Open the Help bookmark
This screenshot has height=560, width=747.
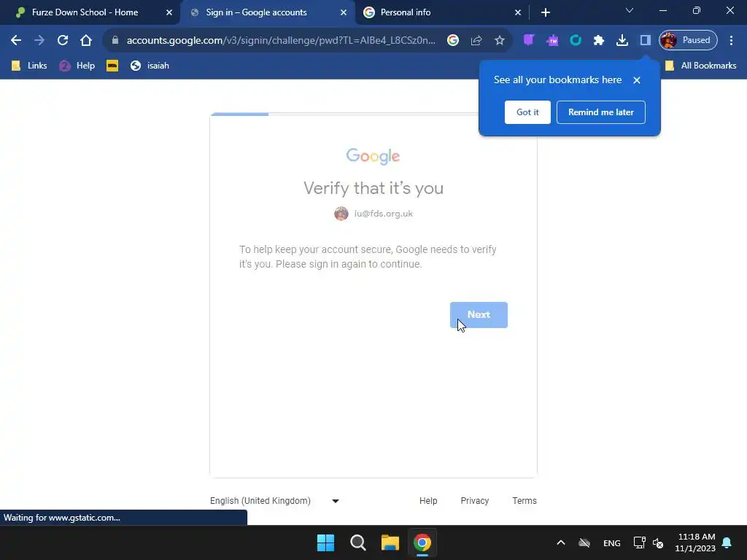(77, 66)
